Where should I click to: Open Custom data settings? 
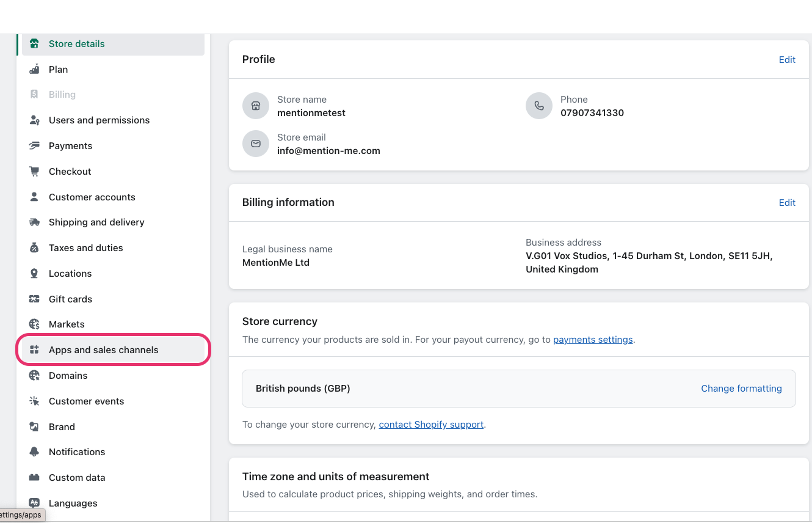click(113, 478)
